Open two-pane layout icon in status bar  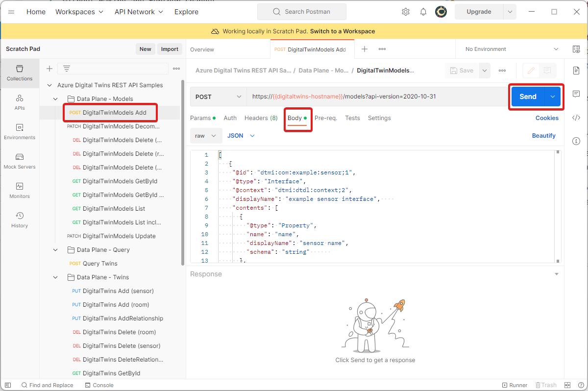coord(567,385)
